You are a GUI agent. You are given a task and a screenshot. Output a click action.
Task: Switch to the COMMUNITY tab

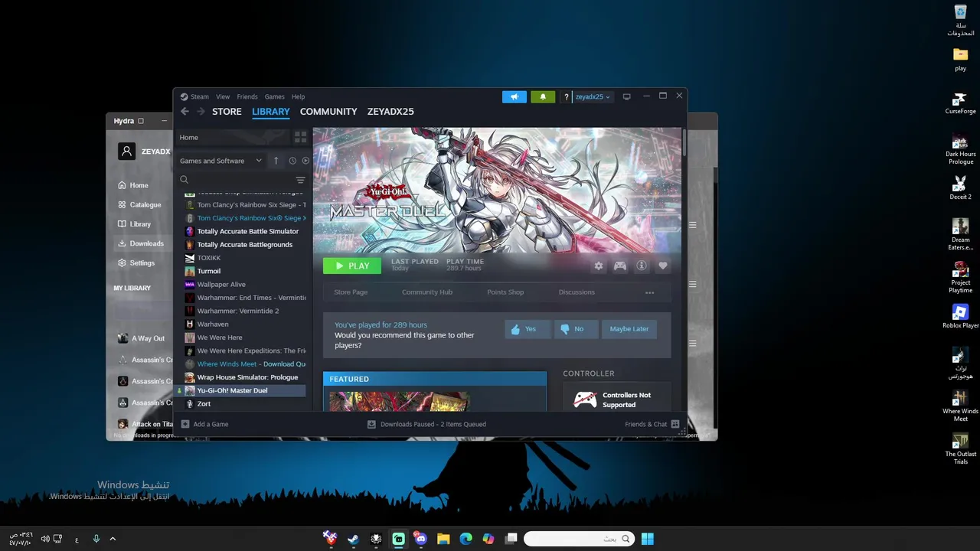tap(328, 112)
